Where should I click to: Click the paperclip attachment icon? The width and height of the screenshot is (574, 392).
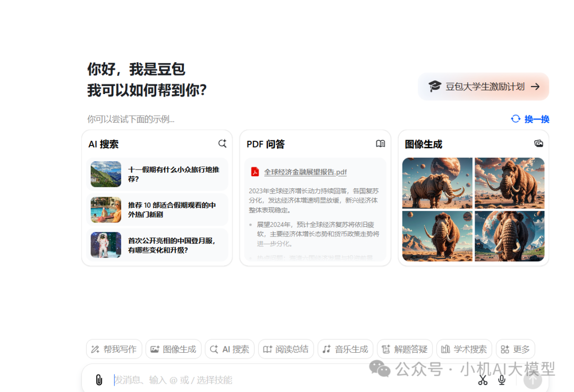99,380
